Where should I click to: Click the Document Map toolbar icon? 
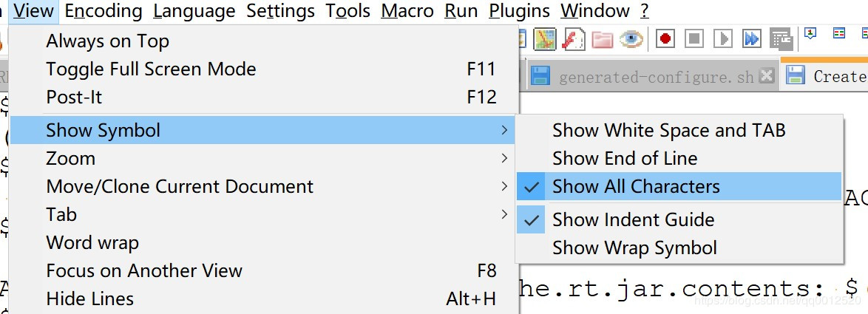546,38
